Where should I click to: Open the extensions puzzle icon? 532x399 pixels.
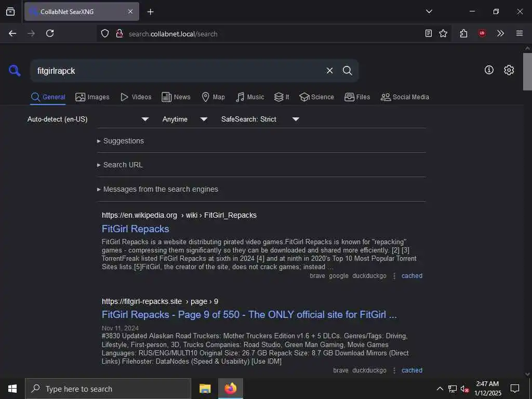pos(463,33)
